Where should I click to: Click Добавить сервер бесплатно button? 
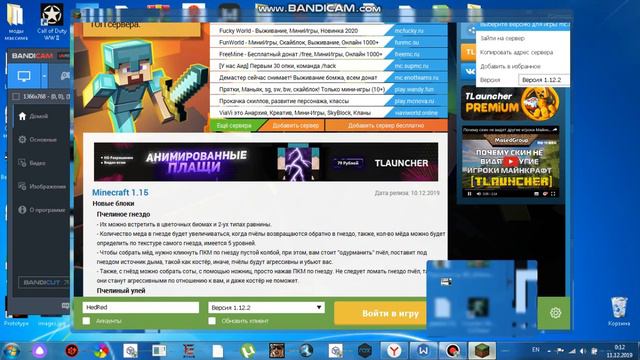[386, 126]
